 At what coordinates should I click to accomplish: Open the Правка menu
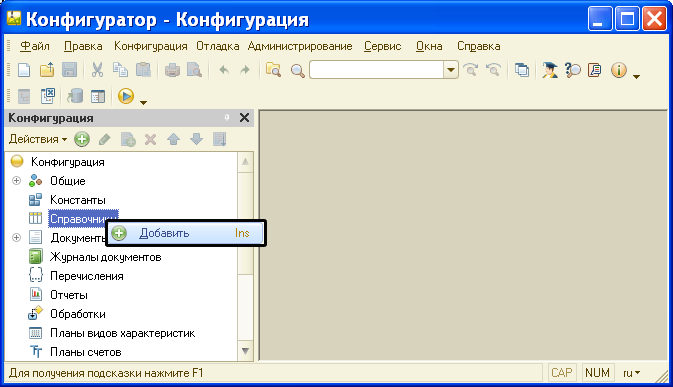pos(83,46)
